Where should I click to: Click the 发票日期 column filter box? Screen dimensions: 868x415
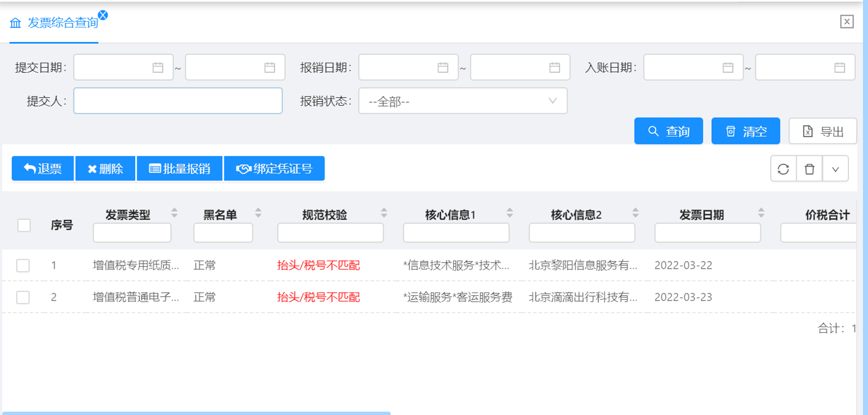click(x=708, y=233)
